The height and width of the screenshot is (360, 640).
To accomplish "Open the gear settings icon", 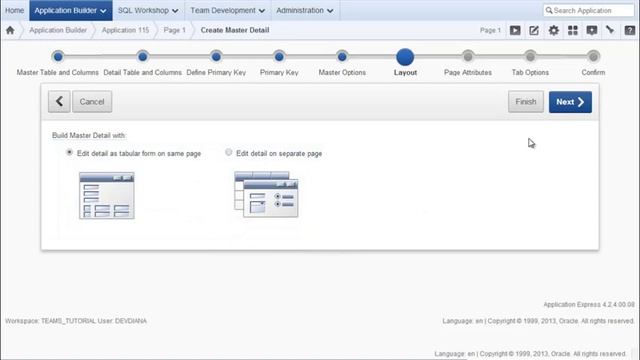I will [553, 30].
